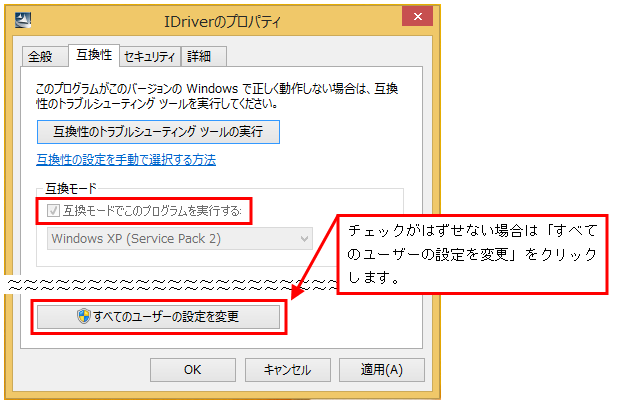Viewport: 626px width, 409px height.
Task: Click the 適用(A) button
Action: 382,370
